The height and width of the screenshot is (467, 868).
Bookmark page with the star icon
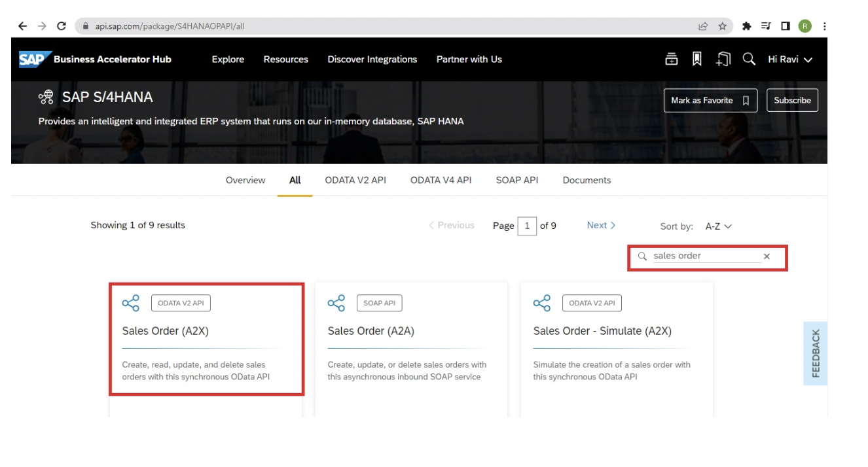pyautogui.click(x=723, y=26)
